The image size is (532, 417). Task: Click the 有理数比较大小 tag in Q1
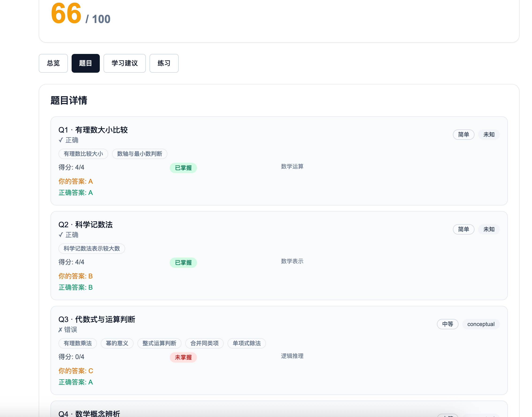click(x=83, y=154)
